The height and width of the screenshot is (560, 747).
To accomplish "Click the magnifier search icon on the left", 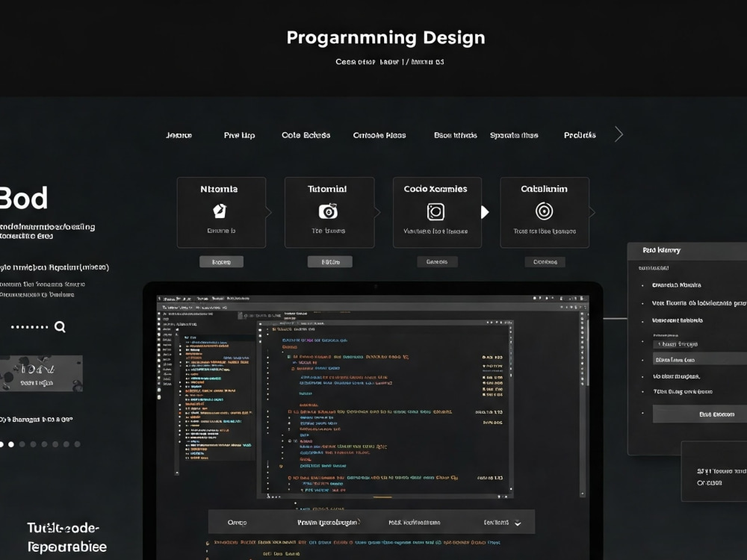I will coord(60,327).
